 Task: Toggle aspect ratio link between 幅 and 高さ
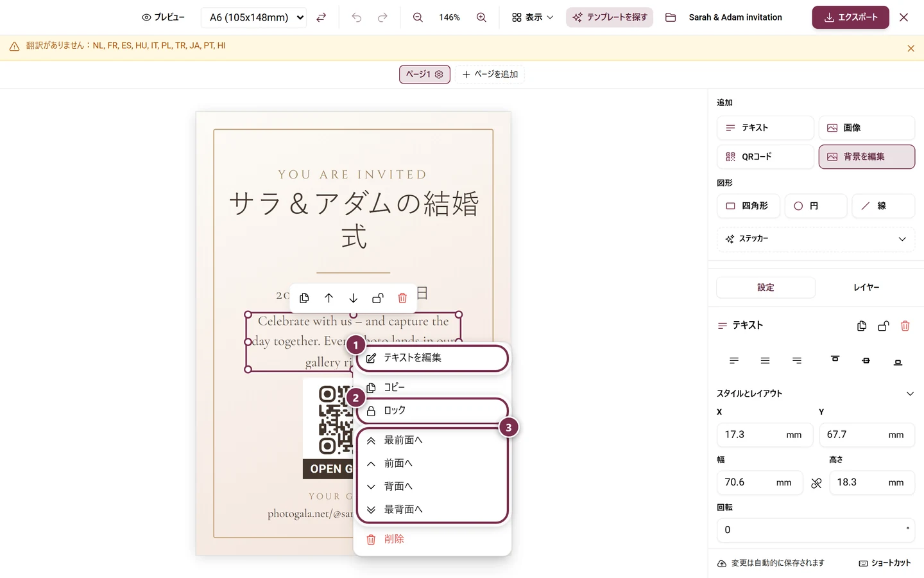point(816,483)
